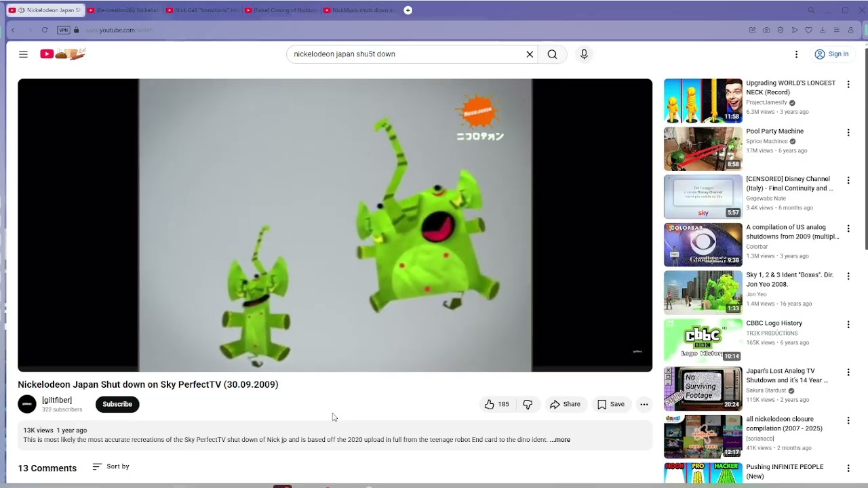Start voice search with the microphone
The width and height of the screenshot is (868, 488).
pyautogui.click(x=584, y=54)
